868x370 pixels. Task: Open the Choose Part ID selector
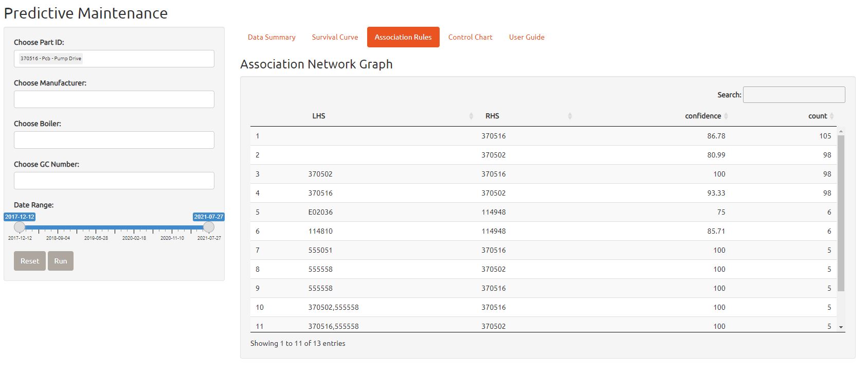[x=114, y=59]
